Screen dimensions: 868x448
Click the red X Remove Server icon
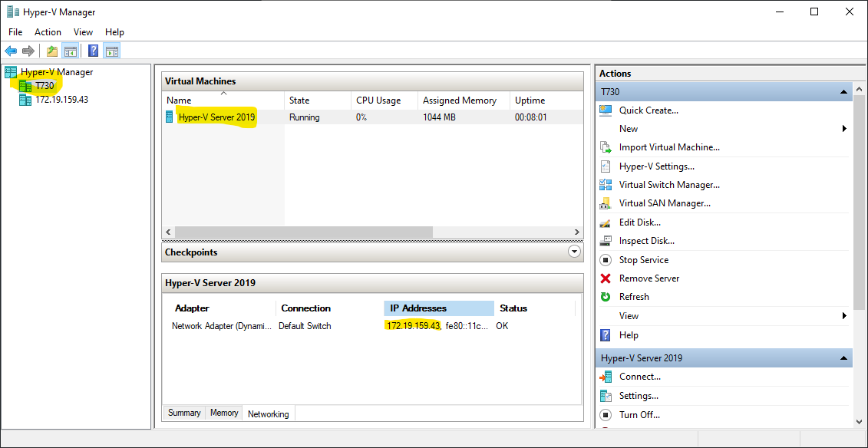[x=606, y=278]
